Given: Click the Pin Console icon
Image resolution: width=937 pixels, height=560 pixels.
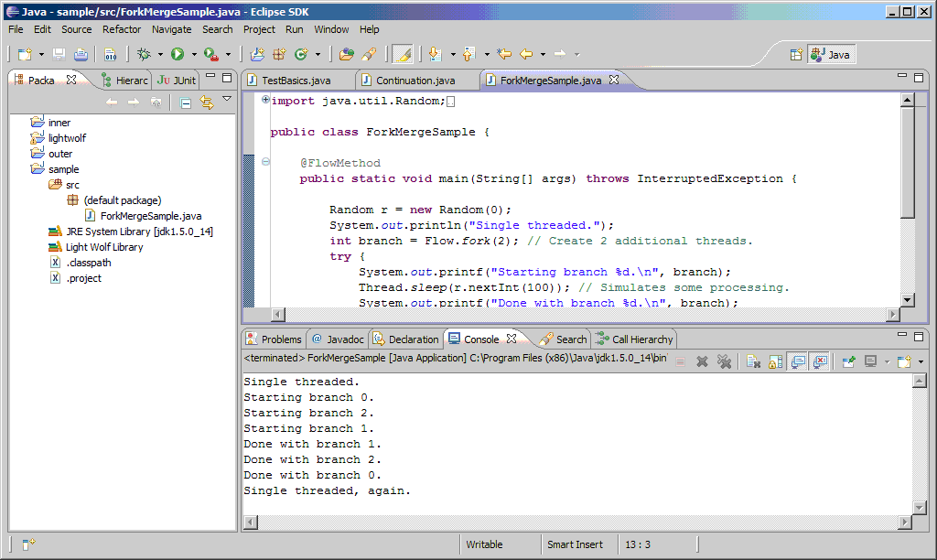Looking at the screenshot, I should (x=848, y=361).
